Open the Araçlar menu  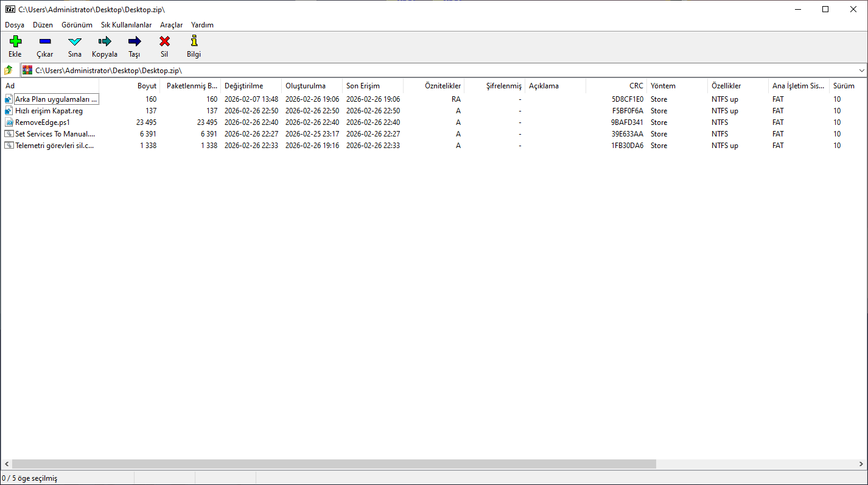click(x=172, y=25)
